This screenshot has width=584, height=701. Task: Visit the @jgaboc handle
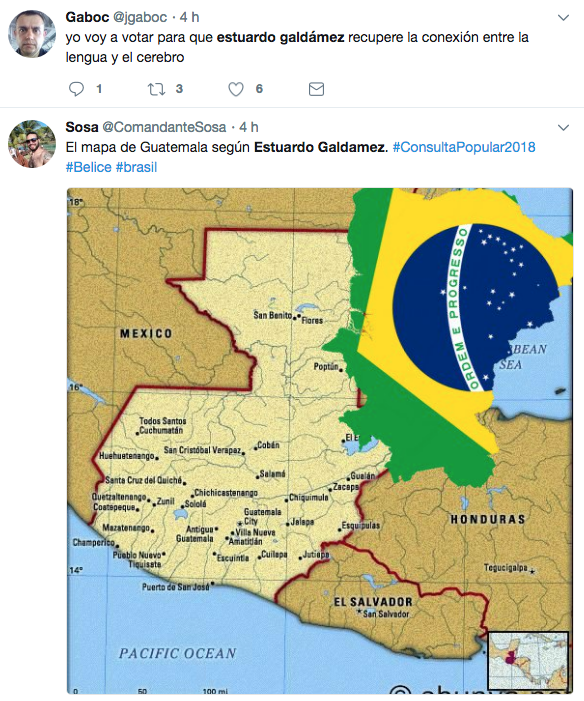click(x=140, y=17)
